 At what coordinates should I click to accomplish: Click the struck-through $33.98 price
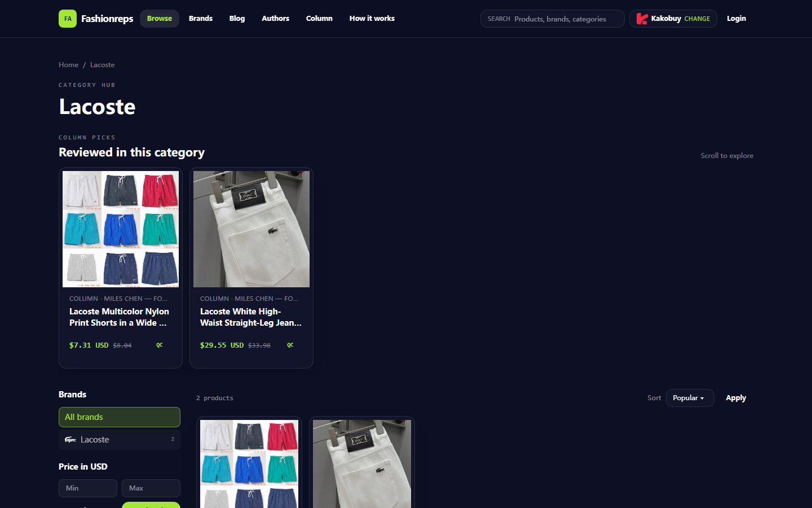(x=259, y=345)
